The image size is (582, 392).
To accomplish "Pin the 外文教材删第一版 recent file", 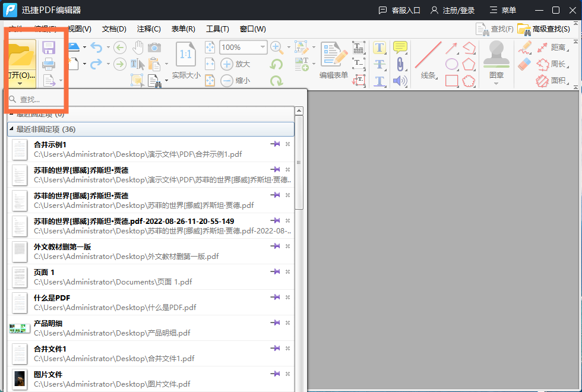I will click(275, 246).
